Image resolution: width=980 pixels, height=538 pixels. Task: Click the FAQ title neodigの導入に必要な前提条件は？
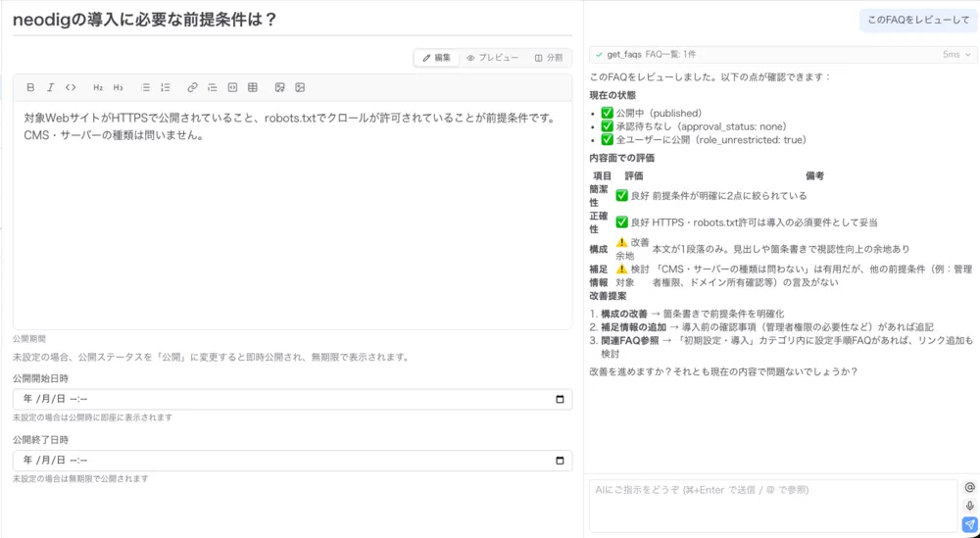(x=144, y=20)
